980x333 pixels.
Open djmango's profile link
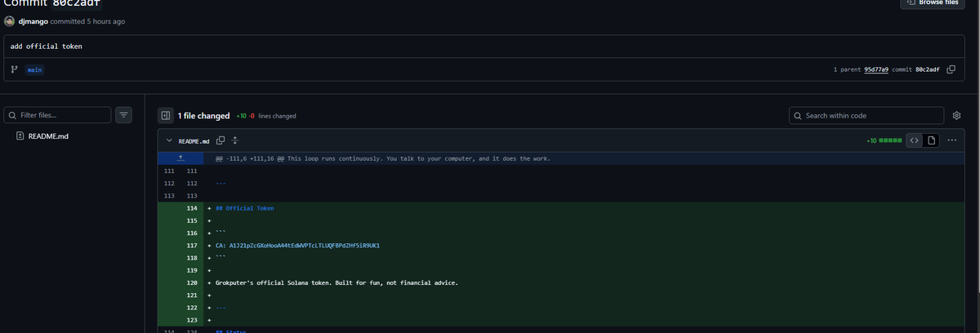(33, 21)
